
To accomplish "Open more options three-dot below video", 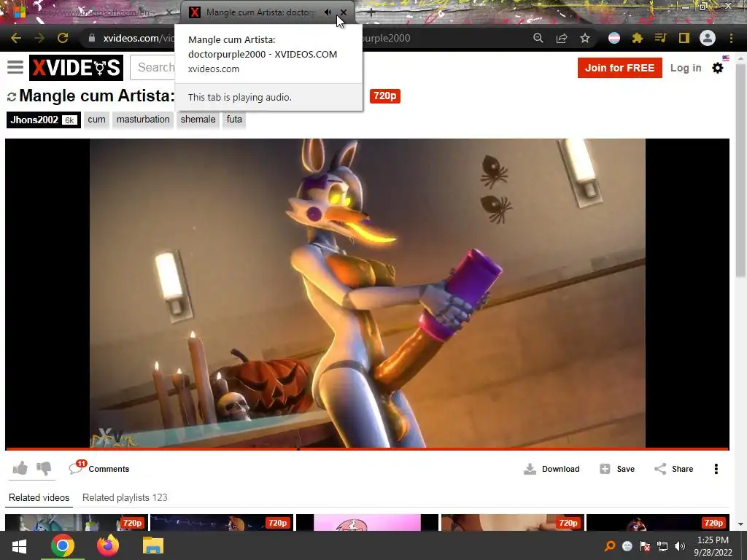I will click(x=716, y=469).
